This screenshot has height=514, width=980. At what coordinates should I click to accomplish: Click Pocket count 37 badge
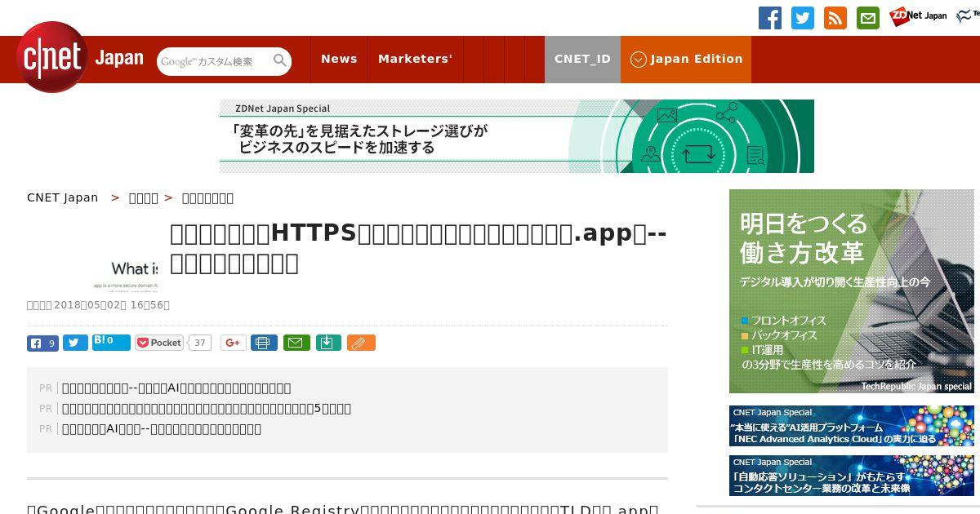coord(200,343)
